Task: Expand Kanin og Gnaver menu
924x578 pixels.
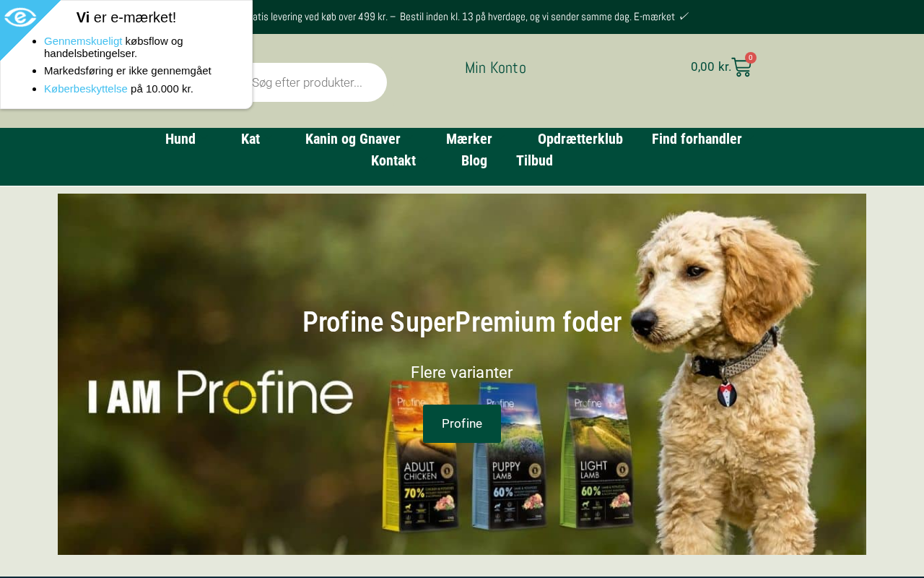Action: coord(353,139)
